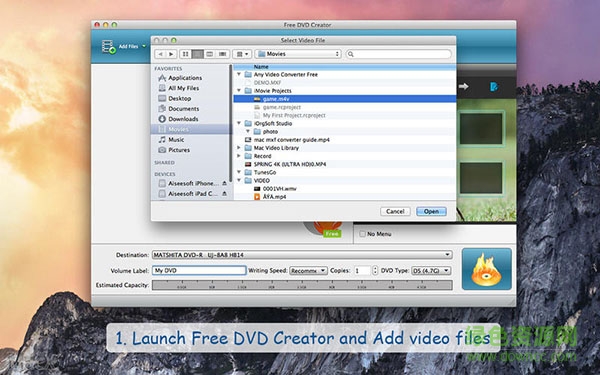Collapse the iOrgSoft Studio folder
600x375 pixels.
pos(239,123)
